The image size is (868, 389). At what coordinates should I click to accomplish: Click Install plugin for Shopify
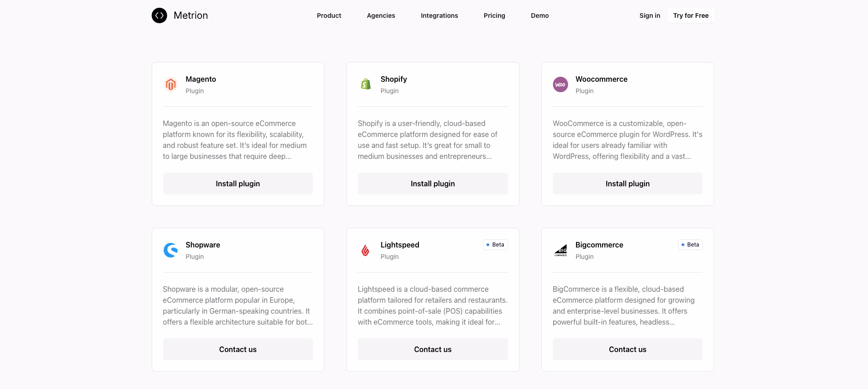click(433, 183)
